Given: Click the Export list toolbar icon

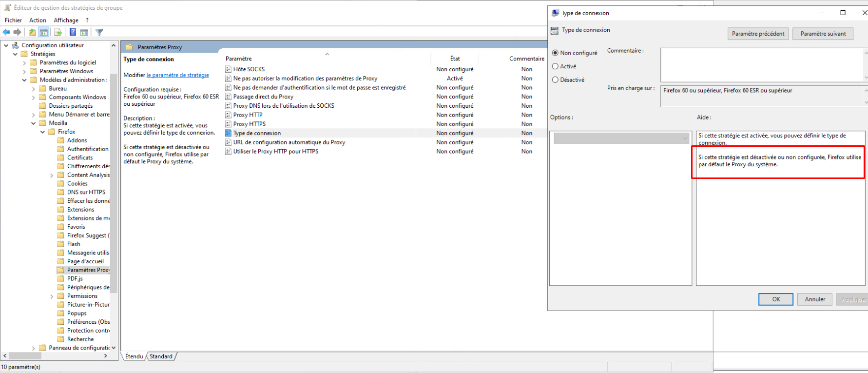Looking at the screenshot, I should [x=58, y=32].
